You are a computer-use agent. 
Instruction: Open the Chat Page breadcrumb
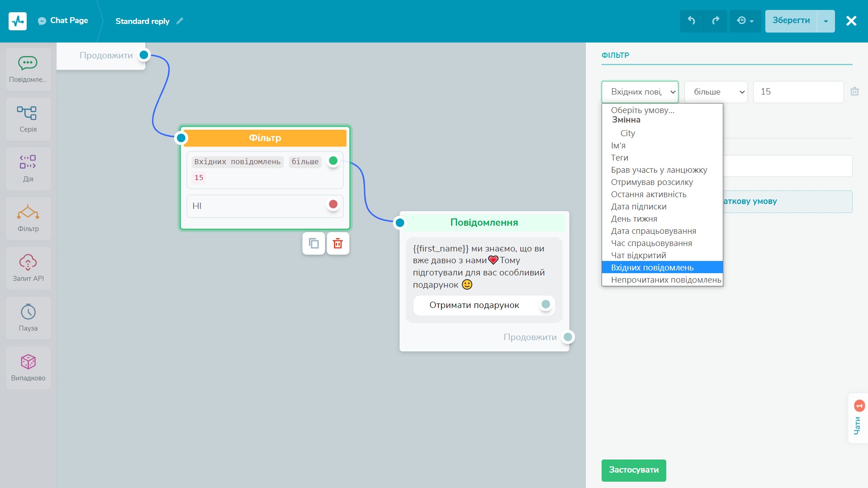pyautogui.click(x=63, y=21)
